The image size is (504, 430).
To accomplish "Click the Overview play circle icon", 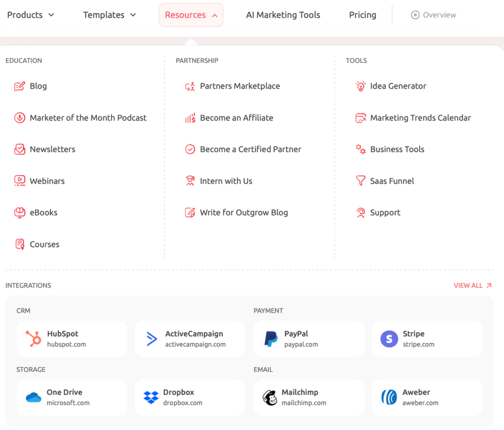I will coord(415,15).
